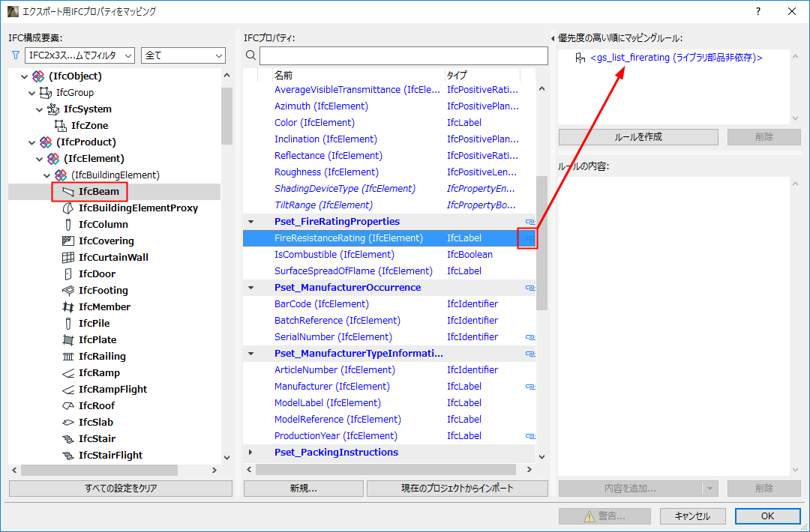Viewport: 810px width, 532px height.
Task: Click the IfcFooting icon
Action: click(x=67, y=291)
